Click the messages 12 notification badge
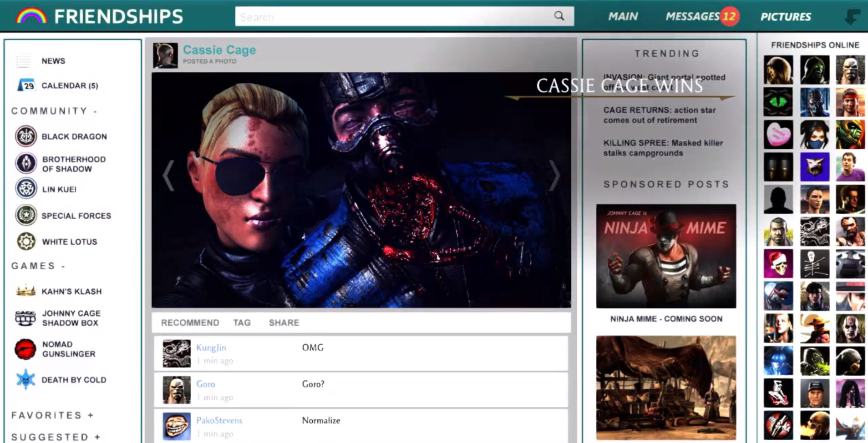The image size is (868, 443). [x=729, y=16]
